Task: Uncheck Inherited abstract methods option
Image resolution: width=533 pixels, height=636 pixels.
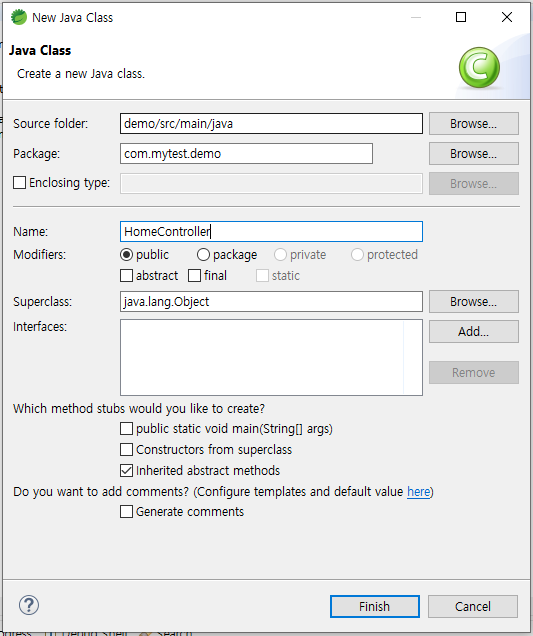Action: point(127,471)
